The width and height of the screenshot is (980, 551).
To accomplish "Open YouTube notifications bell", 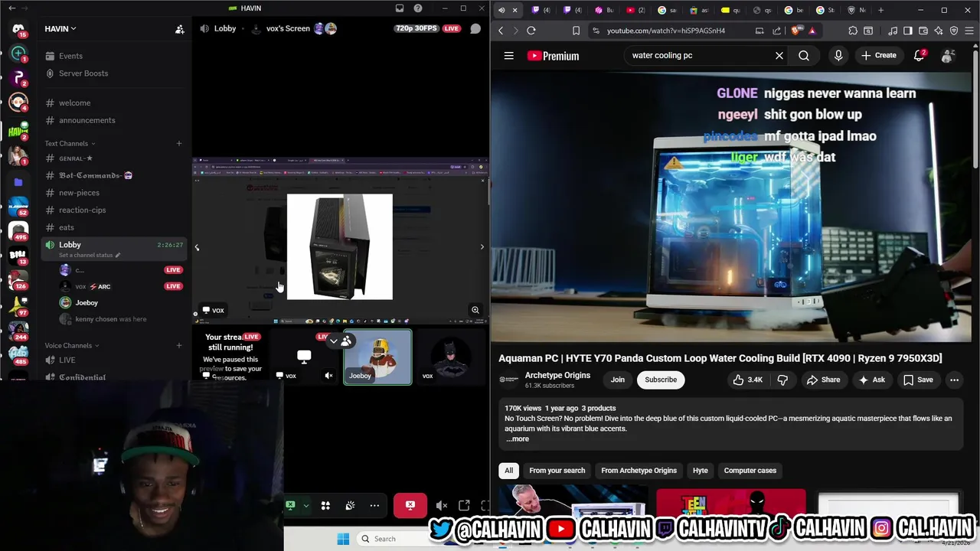I will point(920,55).
